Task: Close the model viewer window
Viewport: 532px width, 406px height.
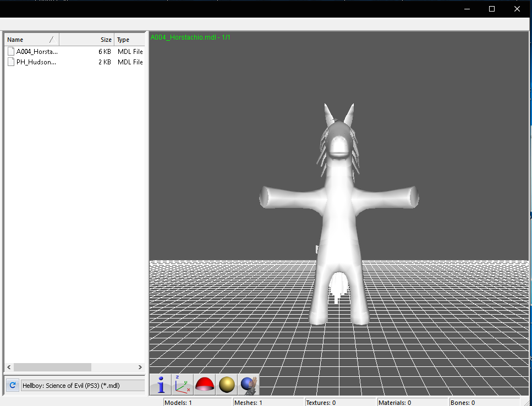Action: 517,9
